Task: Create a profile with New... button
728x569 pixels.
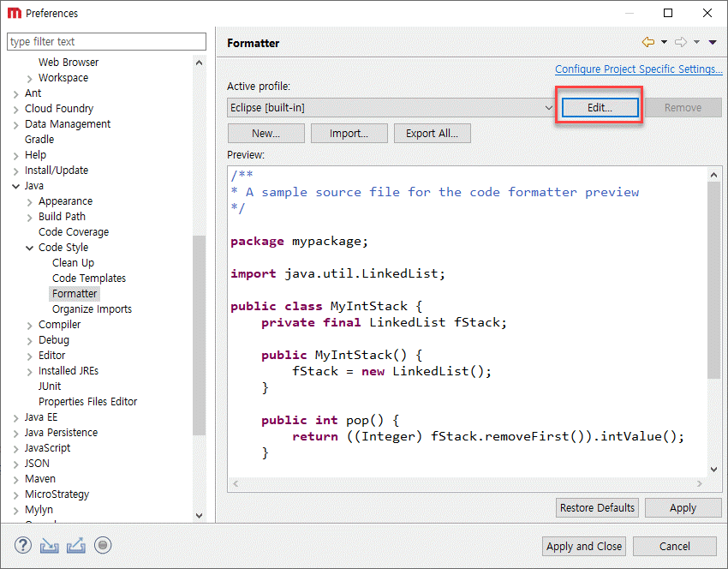Action: pos(266,134)
